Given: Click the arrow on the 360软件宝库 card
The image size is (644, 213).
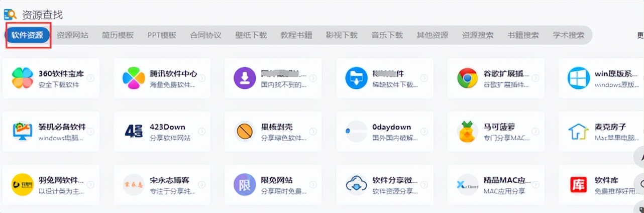Looking at the screenshot, I should coord(90,78).
